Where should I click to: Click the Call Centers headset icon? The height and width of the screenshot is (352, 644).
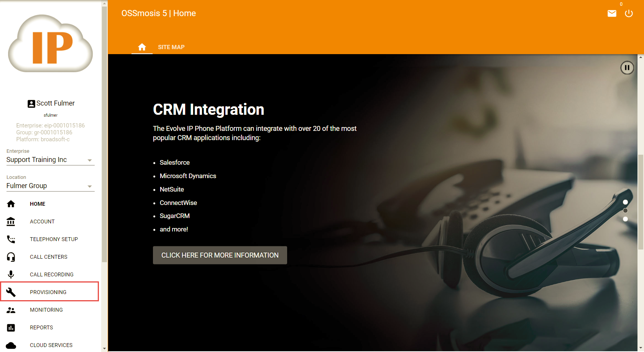coord(11,257)
